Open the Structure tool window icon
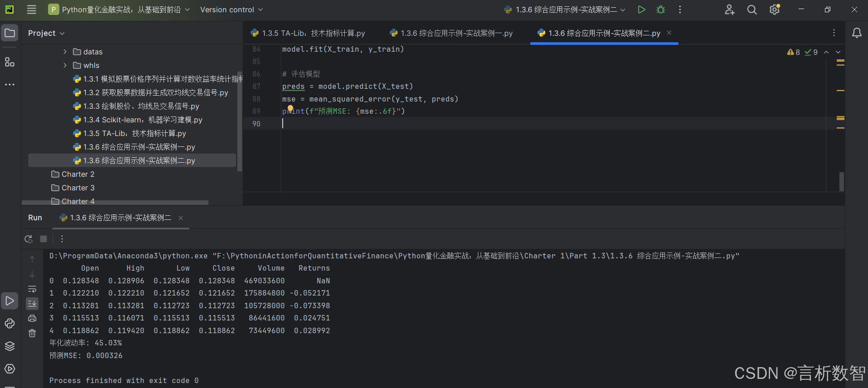Viewport: 868px width, 388px height. (x=10, y=62)
